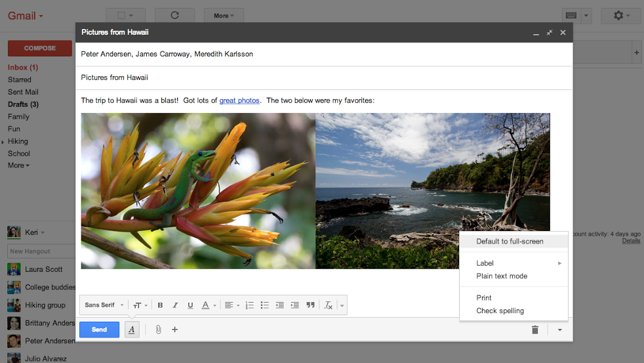The height and width of the screenshot is (363, 644).
Task: Apply quote formatting to text
Action: [x=310, y=305]
